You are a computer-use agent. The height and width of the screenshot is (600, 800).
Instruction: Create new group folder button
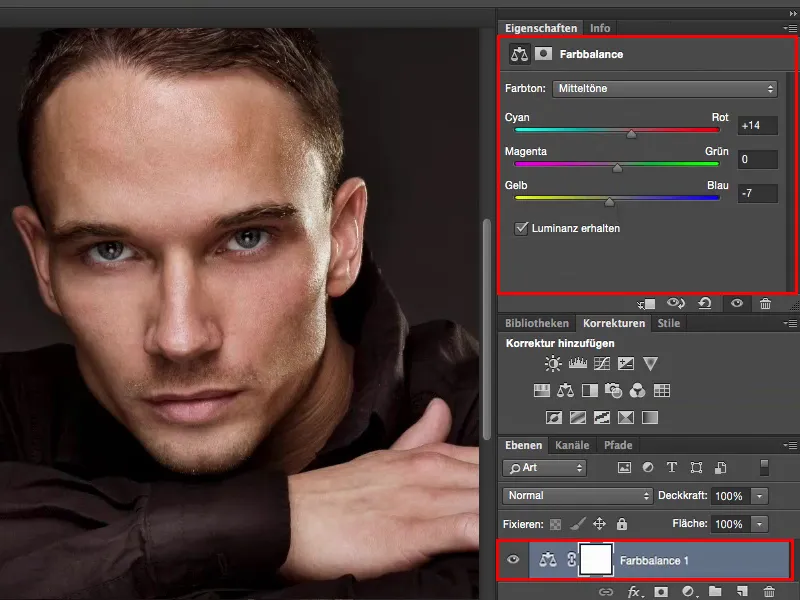(715, 591)
